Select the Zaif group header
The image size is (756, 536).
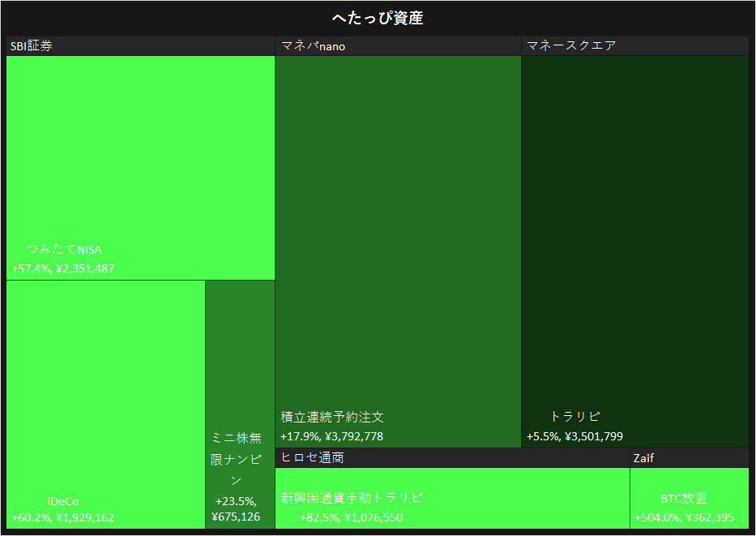click(690, 458)
